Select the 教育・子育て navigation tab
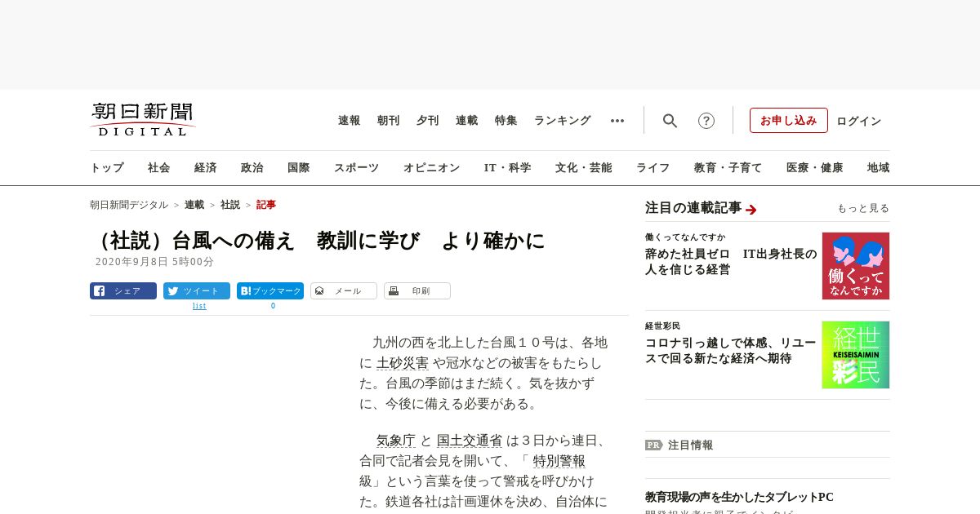The width and height of the screenshot is (980, 514). pos(728,168)
